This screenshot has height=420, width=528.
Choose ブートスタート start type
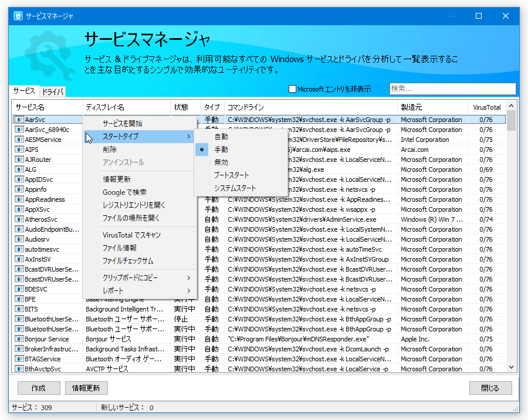241,175
